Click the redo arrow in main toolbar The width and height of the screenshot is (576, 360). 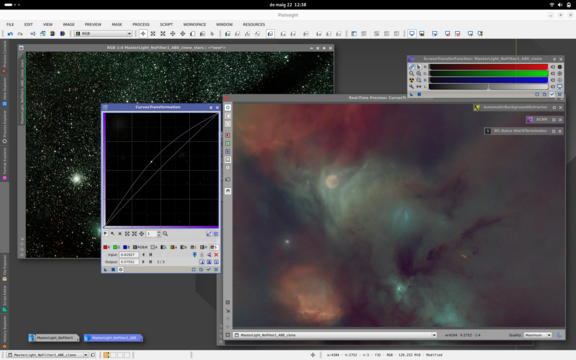pos(20,33)
